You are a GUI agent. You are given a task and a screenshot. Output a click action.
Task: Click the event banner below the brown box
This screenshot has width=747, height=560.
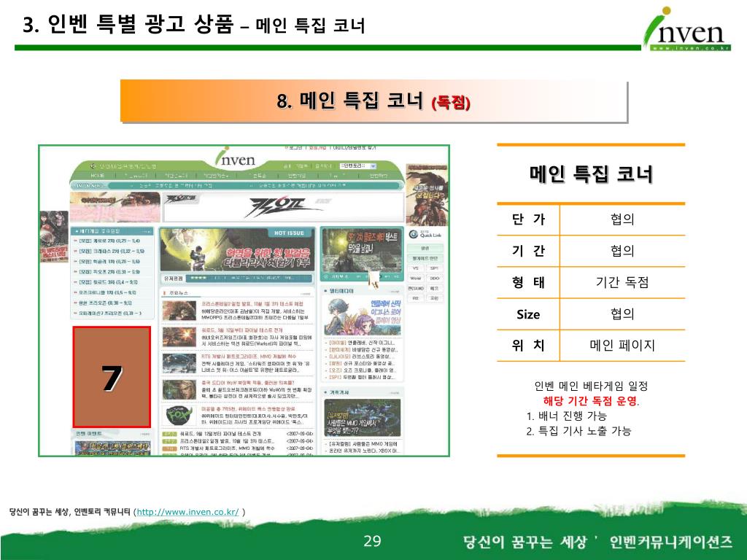coord(113,448)
